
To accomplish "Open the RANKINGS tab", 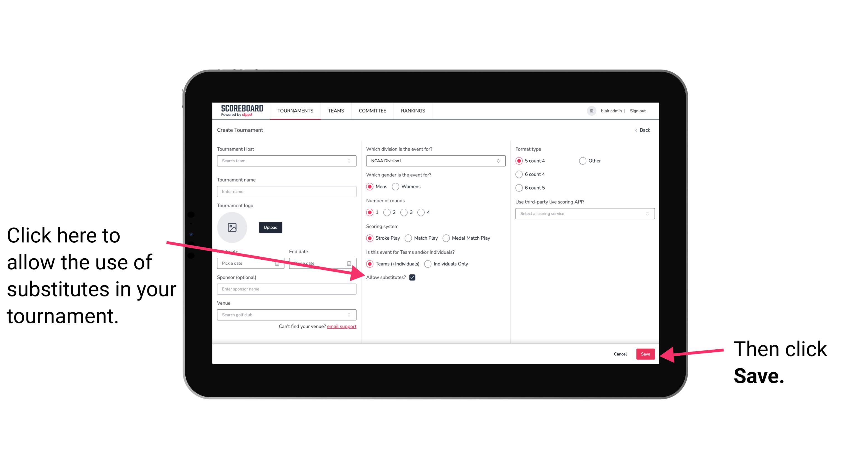I will [413, 110].
